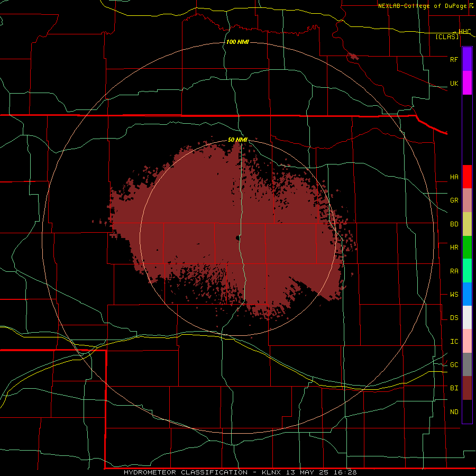The width and height of the screenshot is (476, 476).
Task: Click the "HHC" product label
Action: point(464,32)
